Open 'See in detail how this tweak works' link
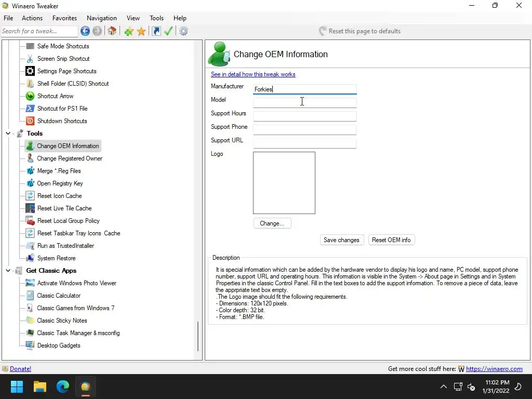532x399 pixels. click(253, 74)
